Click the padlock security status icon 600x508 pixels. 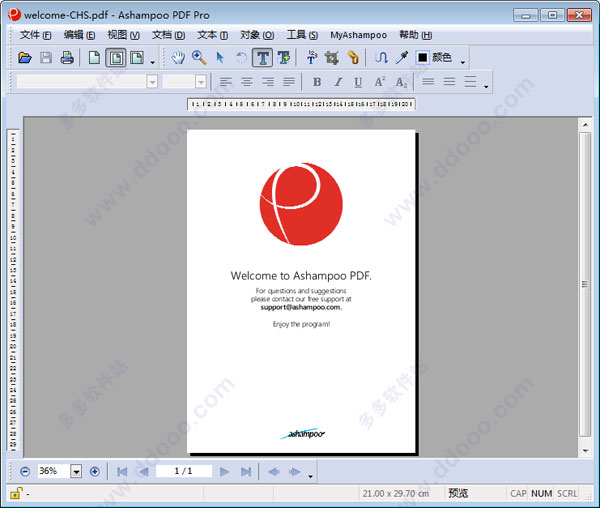click(16, 493)
